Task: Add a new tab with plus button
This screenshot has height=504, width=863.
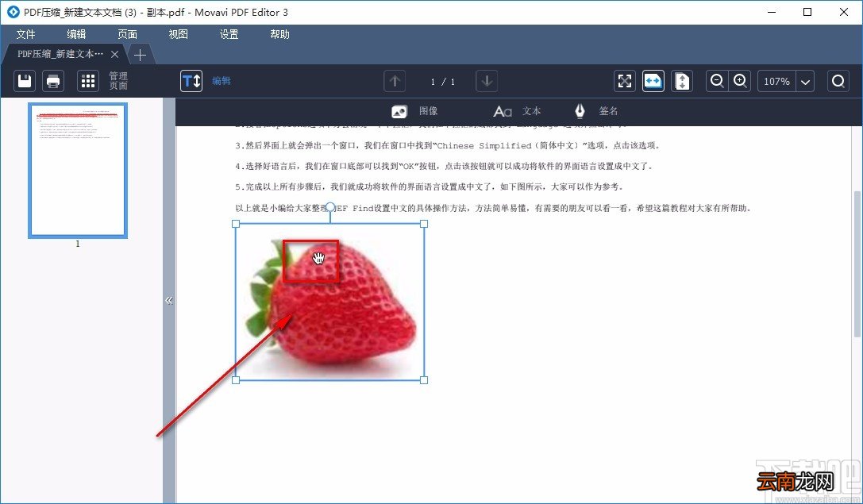Action: tap(140, 55)
